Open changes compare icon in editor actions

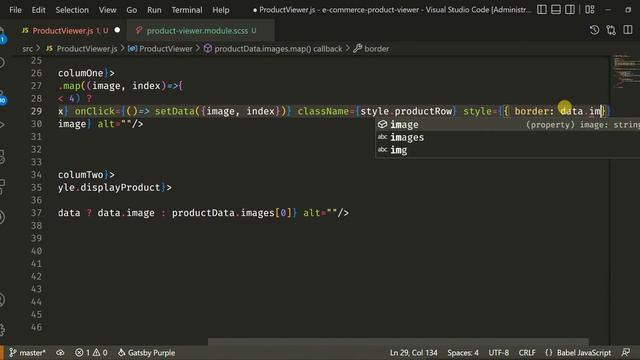point(611,30)
